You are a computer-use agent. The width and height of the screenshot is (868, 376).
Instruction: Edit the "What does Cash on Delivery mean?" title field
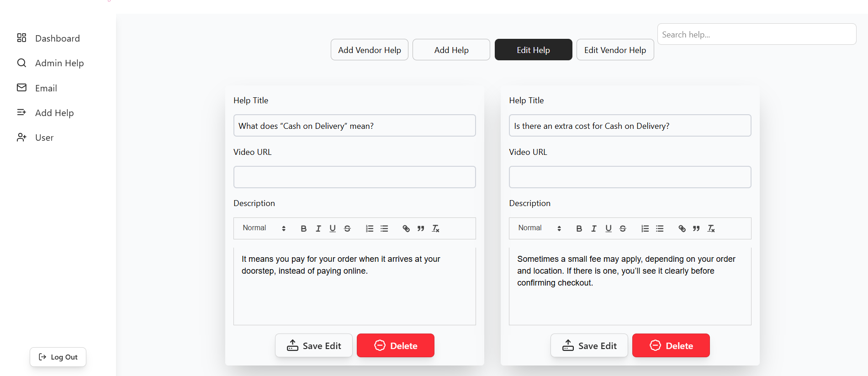click(355, 126)
